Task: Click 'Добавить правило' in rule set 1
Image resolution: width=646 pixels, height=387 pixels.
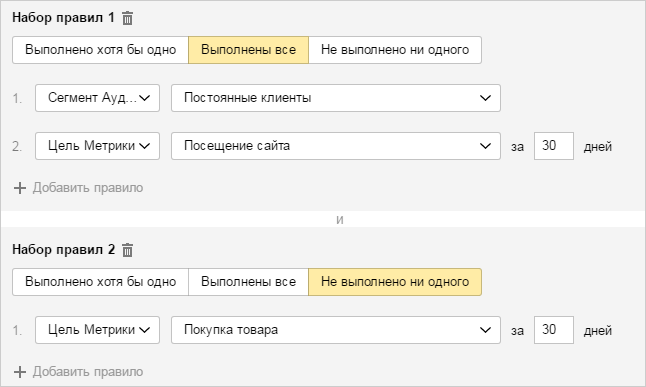Action: point(88,188)
